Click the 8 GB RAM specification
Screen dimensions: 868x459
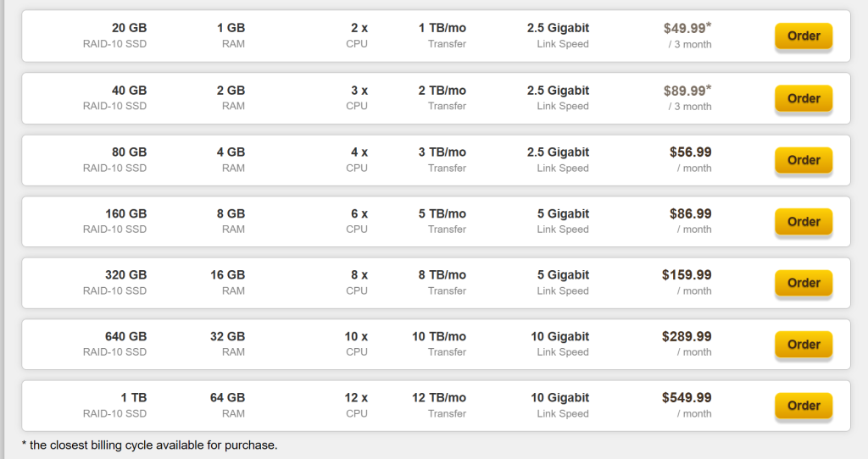[231, 221]
